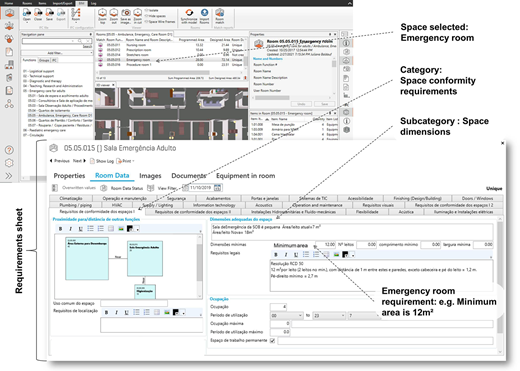Select 01 - Logistical support tree item
The width and height of the screenshot is (520, 371).
(x=38, y=71)
